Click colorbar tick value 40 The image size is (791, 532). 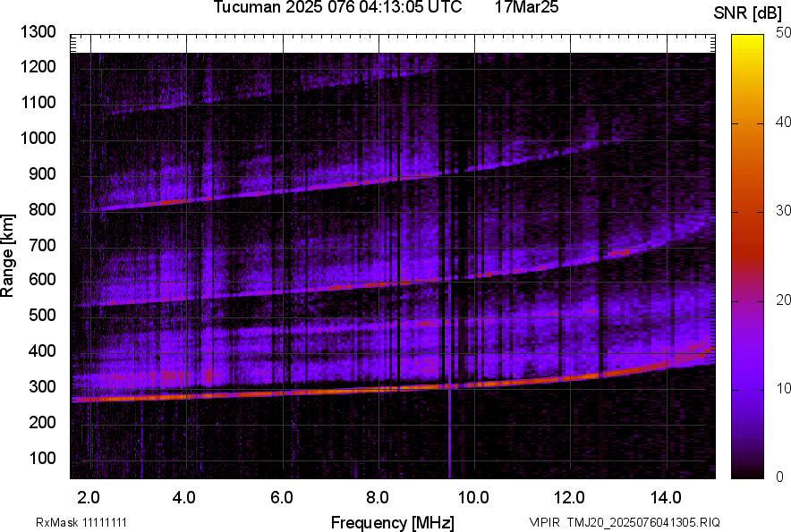pyautogui.click(x=783, y=122)
